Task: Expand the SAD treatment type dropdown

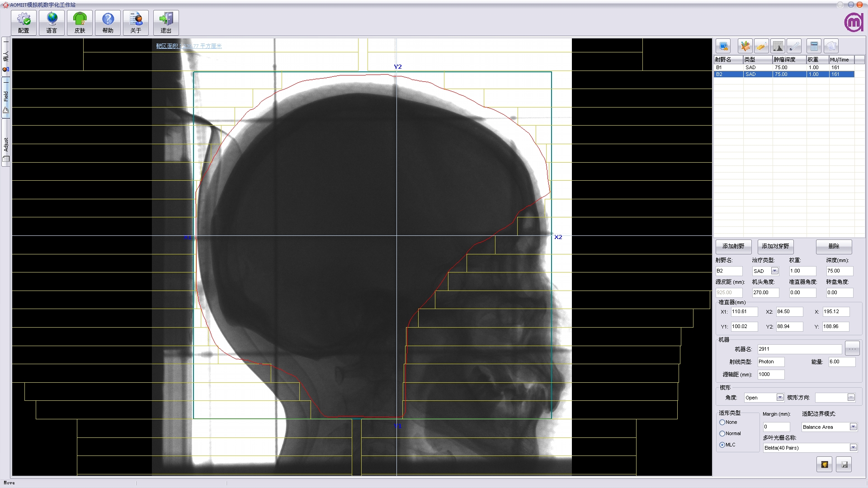Action: (x=774, y=271)
